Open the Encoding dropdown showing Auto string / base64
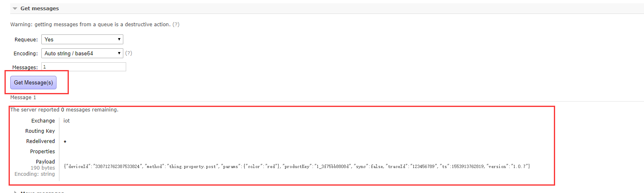The height and width of the screenshot is (193, 644). (82, 53)
